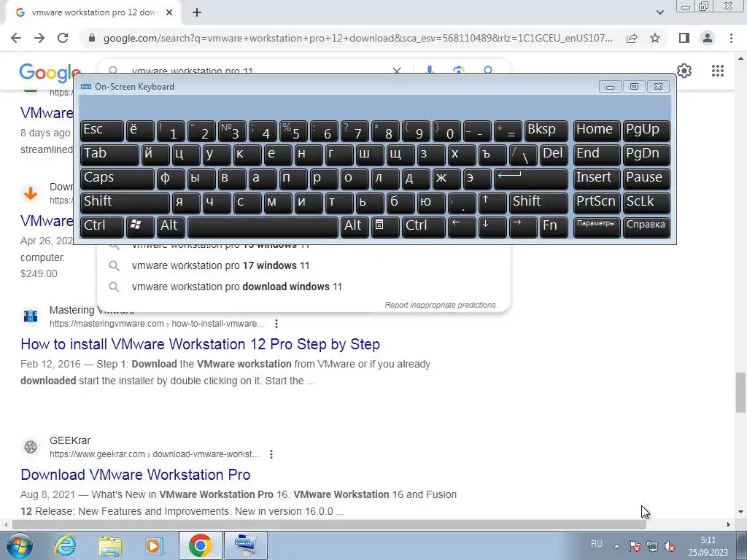Click the vertical page scrollbar thumb

(740, 392)
